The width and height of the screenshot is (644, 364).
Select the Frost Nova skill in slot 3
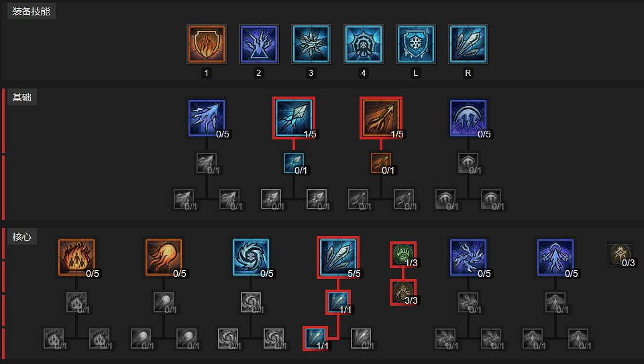pos(311,44)
